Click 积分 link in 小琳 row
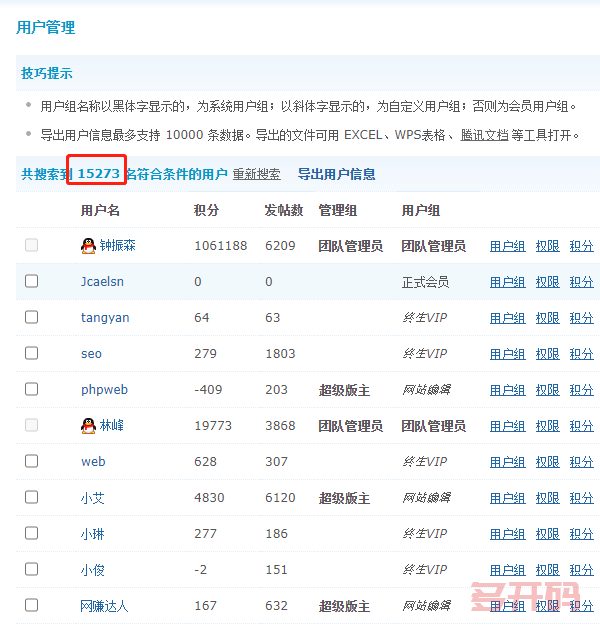Image resolution: width=600 pixels, height=631 pixels. pos(581,534)
